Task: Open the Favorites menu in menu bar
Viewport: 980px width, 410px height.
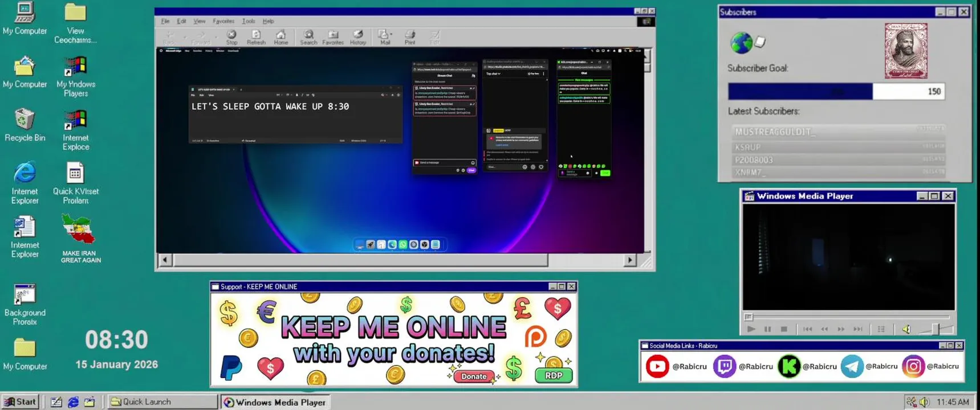Action: pyautogui.click(x=223, y=21)
